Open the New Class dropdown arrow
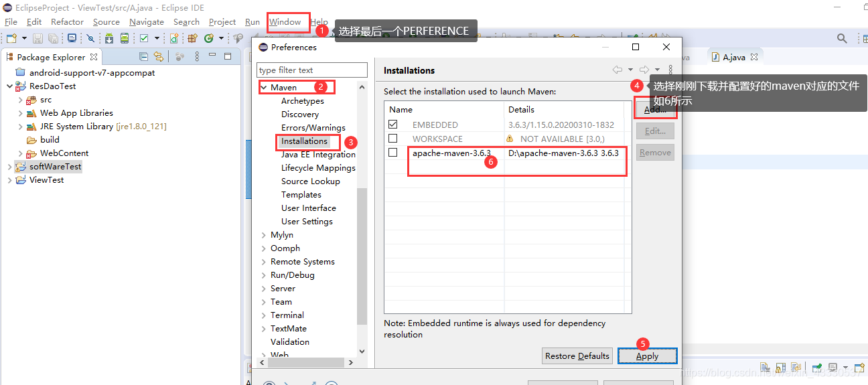Screen dimensions: 868x385 (221, 39)
